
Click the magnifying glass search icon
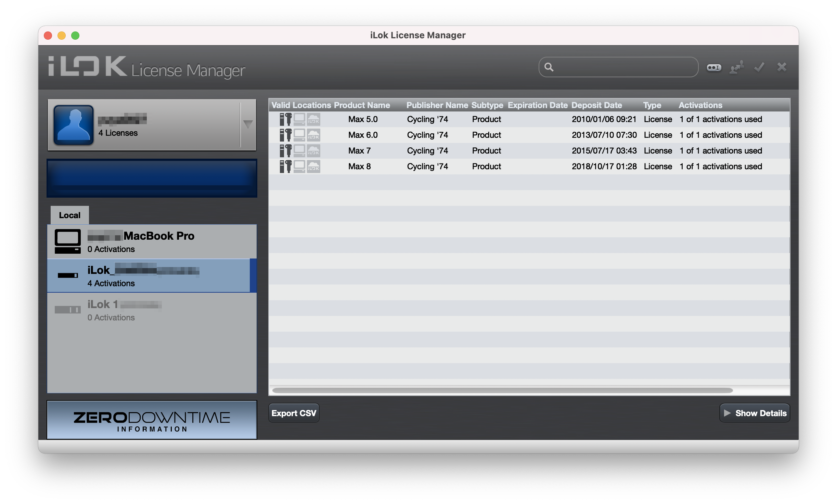pos(549,67)
